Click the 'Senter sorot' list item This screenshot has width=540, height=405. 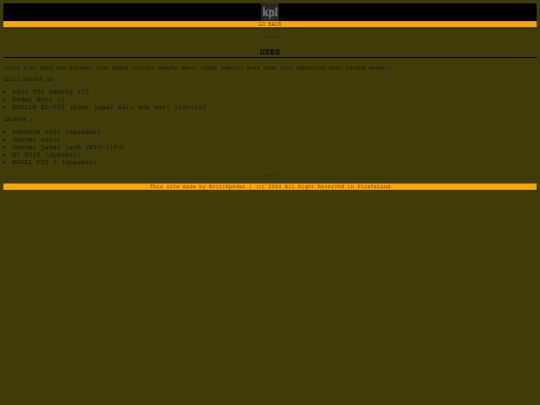[x=36, y=139]
